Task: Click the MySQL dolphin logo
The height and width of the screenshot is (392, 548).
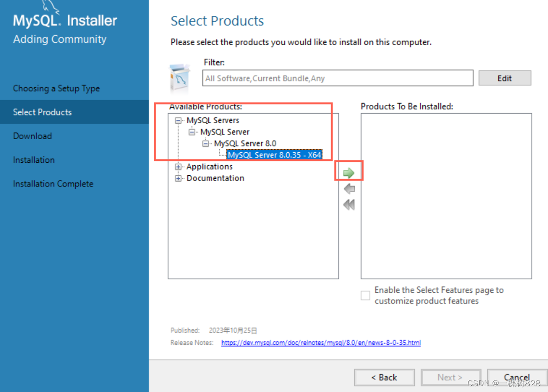Action: (x=52, y=7)
